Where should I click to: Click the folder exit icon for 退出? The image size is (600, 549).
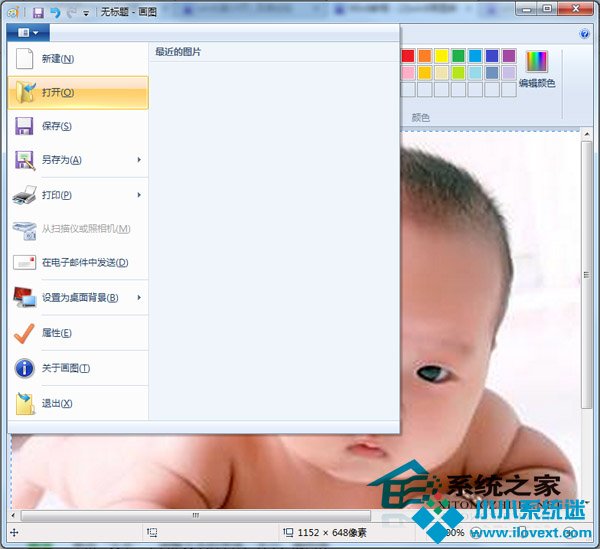(25, 404)
